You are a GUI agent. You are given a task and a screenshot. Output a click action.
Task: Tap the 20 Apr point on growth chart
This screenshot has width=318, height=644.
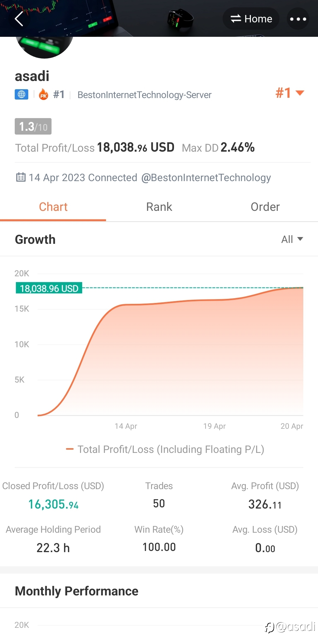coord(302,288)
